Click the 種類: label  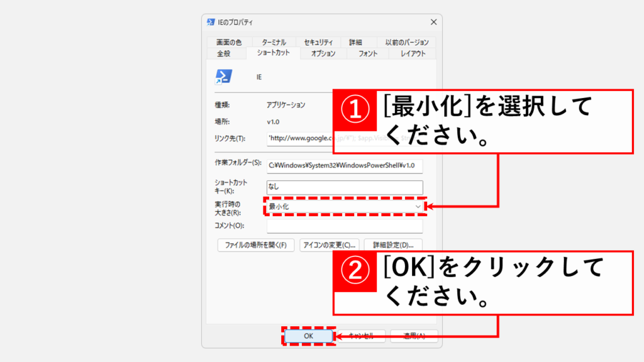(222, 105)
